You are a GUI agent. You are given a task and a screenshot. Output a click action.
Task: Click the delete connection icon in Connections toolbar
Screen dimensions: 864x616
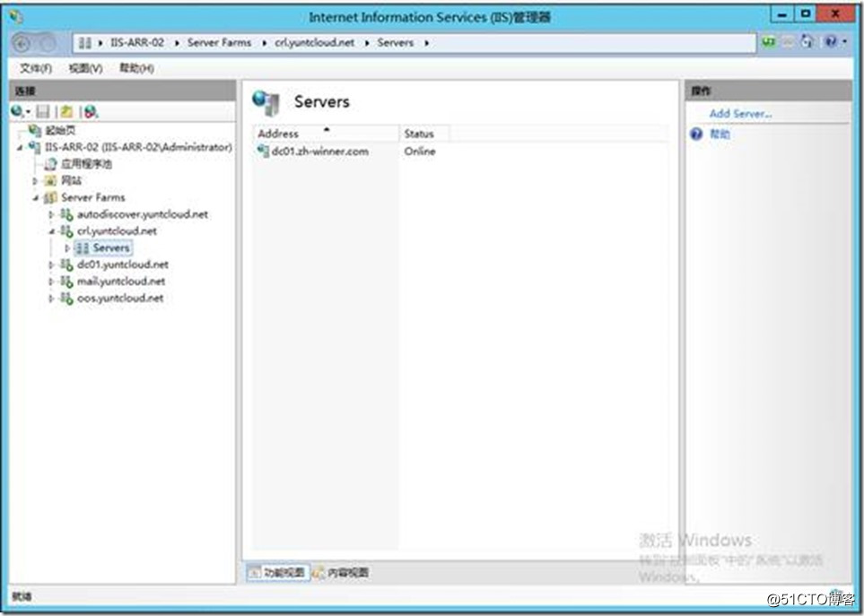(91, 112)
